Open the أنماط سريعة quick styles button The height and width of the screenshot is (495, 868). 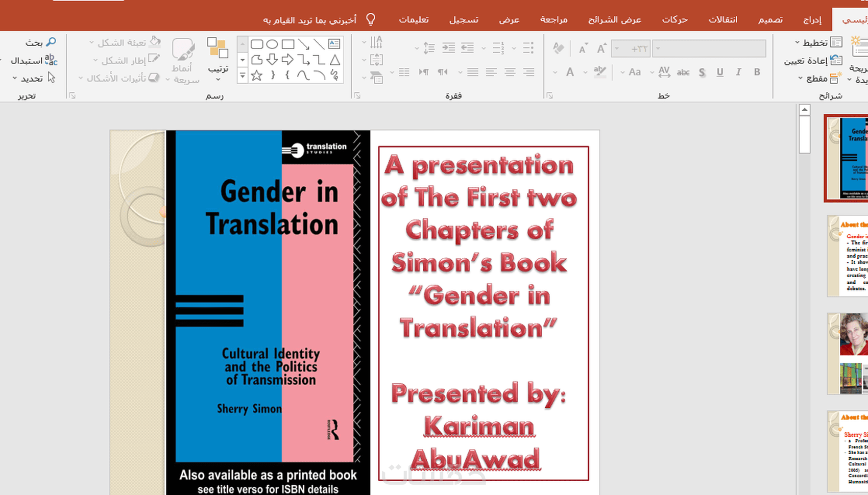183,60
